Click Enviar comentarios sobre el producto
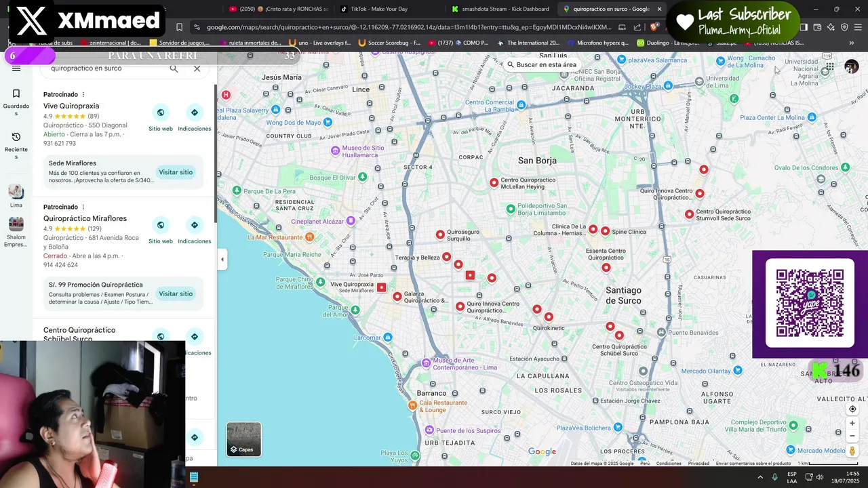Viewport: 868px width, 488px height. click(x=753, y=464)
